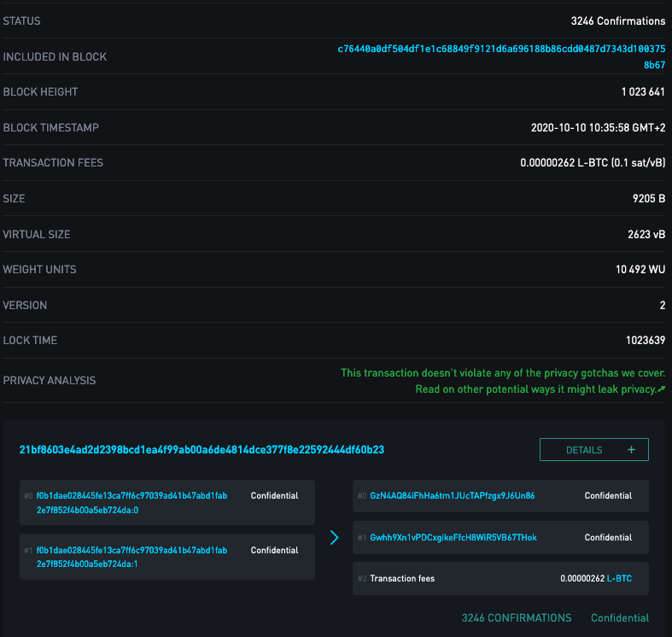Click the green privacy gotchas message
Screen dimensions: 672x637
(503, 373)
